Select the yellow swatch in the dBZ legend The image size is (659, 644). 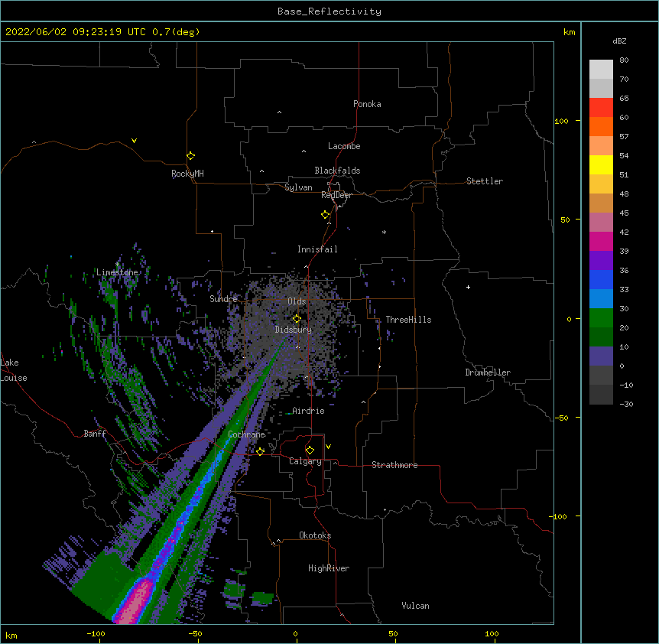coord(601,164)
